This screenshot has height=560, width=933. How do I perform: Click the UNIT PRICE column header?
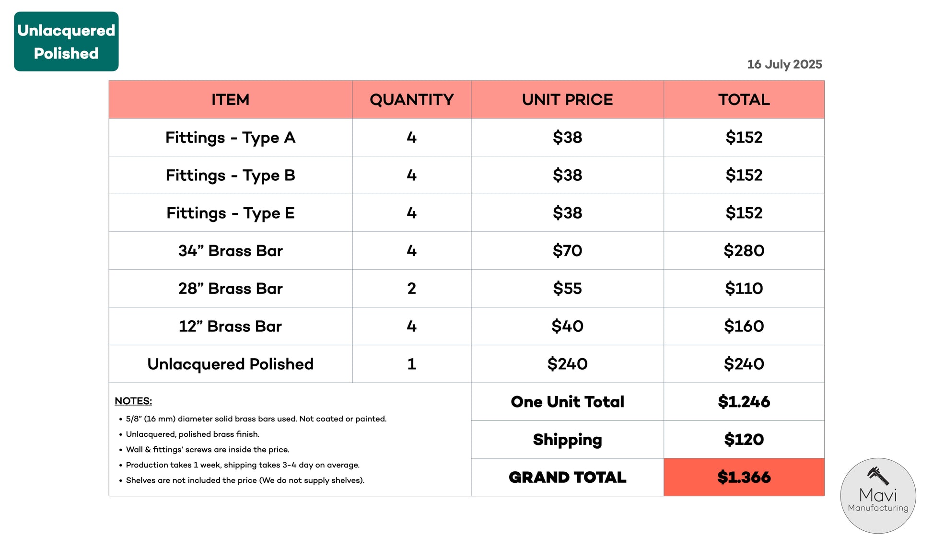pyautogui.click(x=568, y=100)
